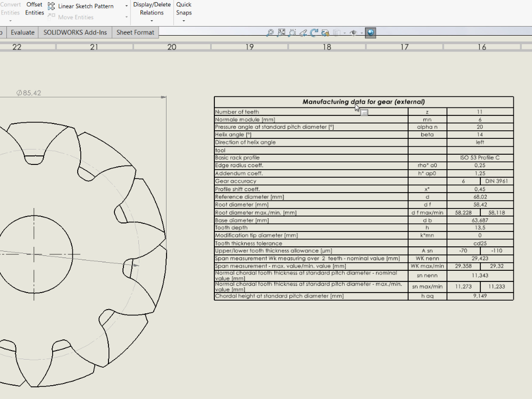This screenshot has width=532, height=399.
Task: Open the Display/Delete Relations dropdown arrow
Action: point(152,21)
